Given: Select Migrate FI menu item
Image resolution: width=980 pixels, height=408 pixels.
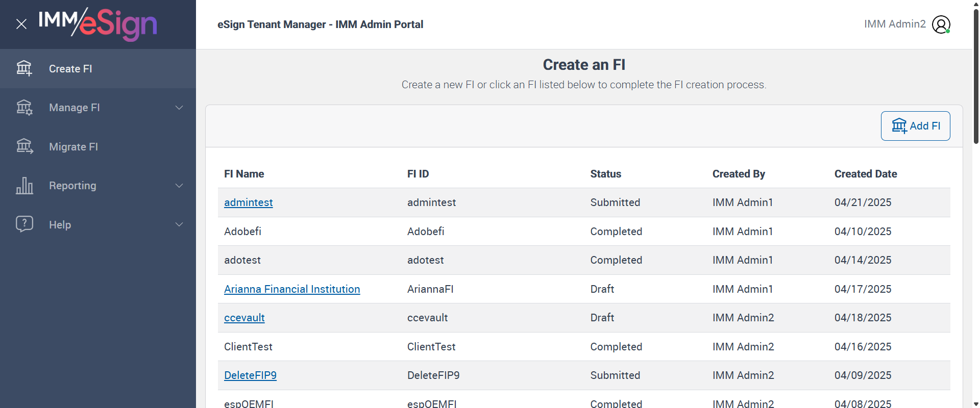Looking at the screenshot, I should [x=73, y=147].
